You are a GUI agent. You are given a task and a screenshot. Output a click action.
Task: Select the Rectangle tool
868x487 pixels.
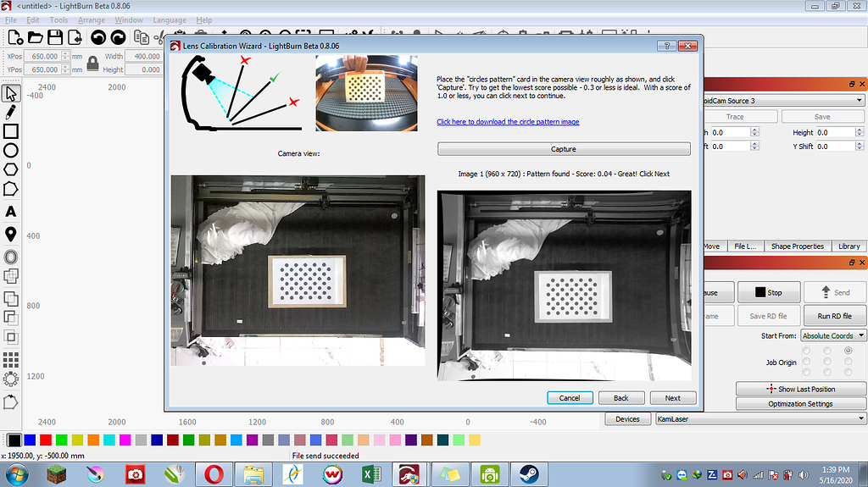pyautogui.click(x=10, y=131)
